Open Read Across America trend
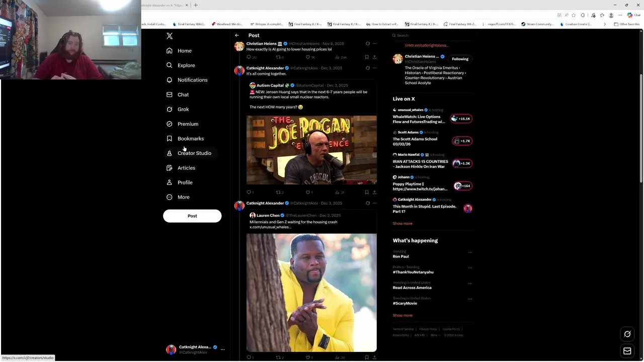The image size is (644, 362). [412, 288]
